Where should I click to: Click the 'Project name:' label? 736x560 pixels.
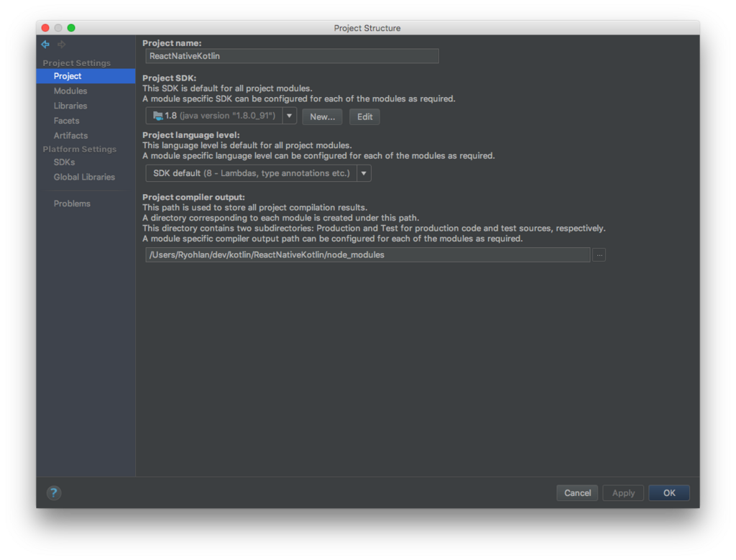coord(172,43)
